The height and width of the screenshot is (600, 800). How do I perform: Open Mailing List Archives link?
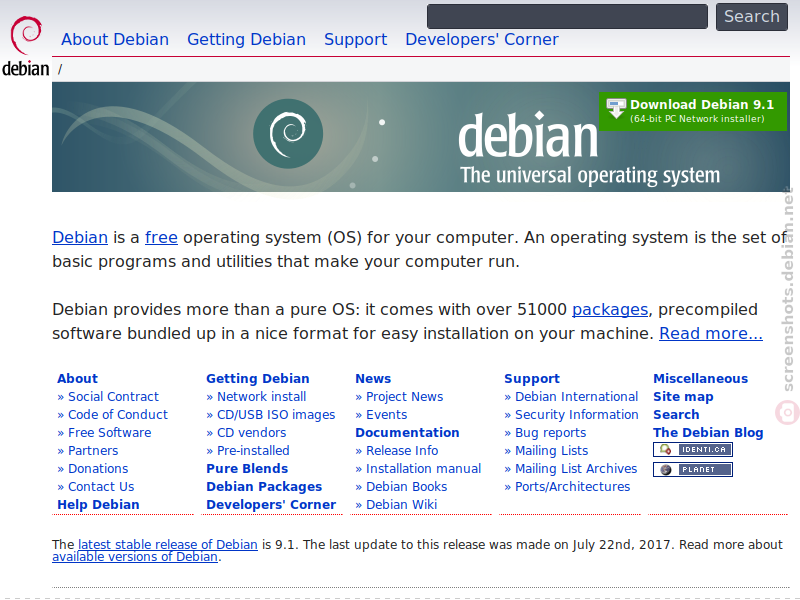(576, 468)
